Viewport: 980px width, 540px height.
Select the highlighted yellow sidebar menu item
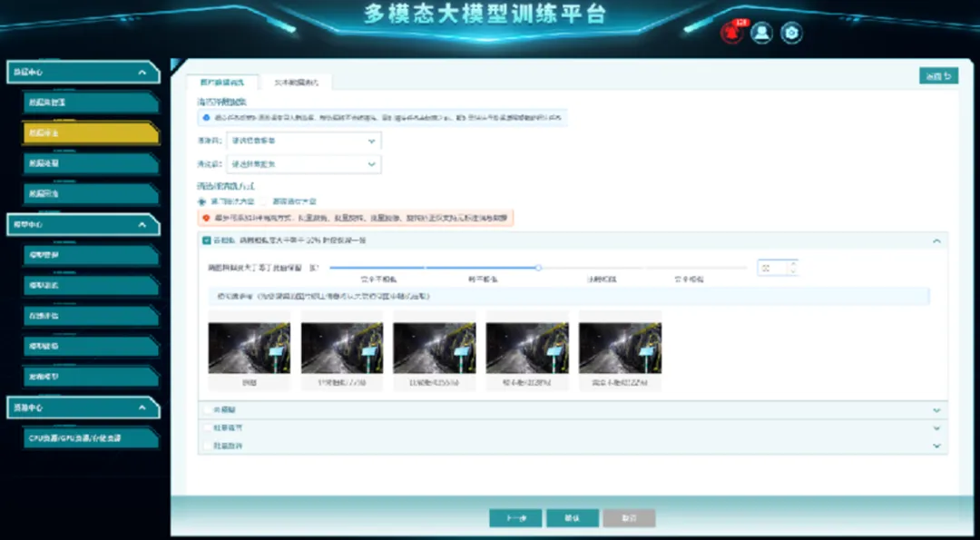(89, 133)
